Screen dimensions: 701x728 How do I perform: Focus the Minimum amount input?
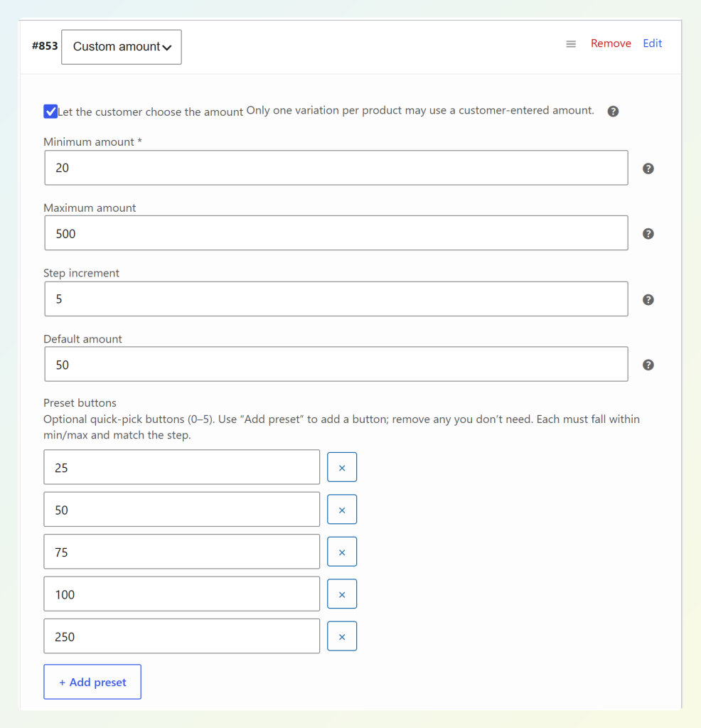point(336,168)
